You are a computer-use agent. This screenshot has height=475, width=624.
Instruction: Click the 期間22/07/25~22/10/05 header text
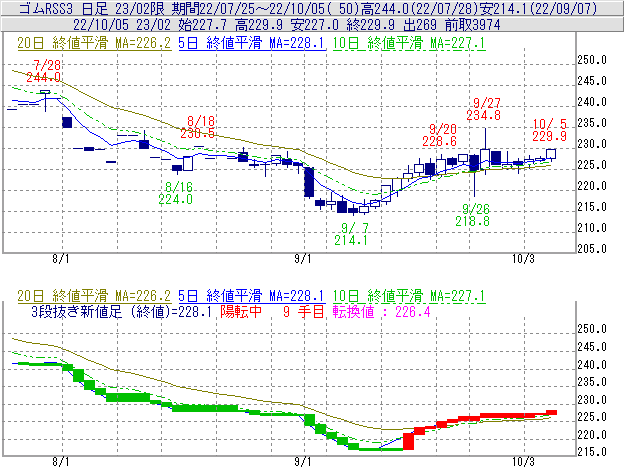(x=247, y=8)
